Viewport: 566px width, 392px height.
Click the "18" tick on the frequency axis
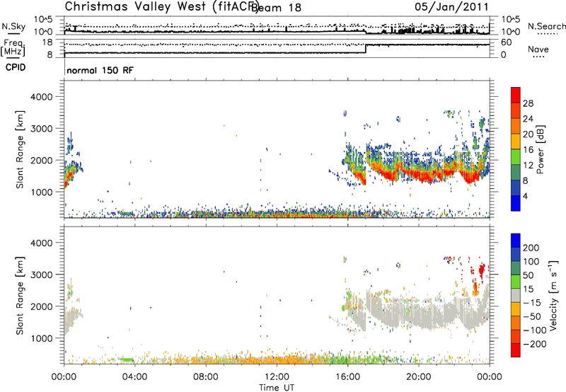pos(47,42)
